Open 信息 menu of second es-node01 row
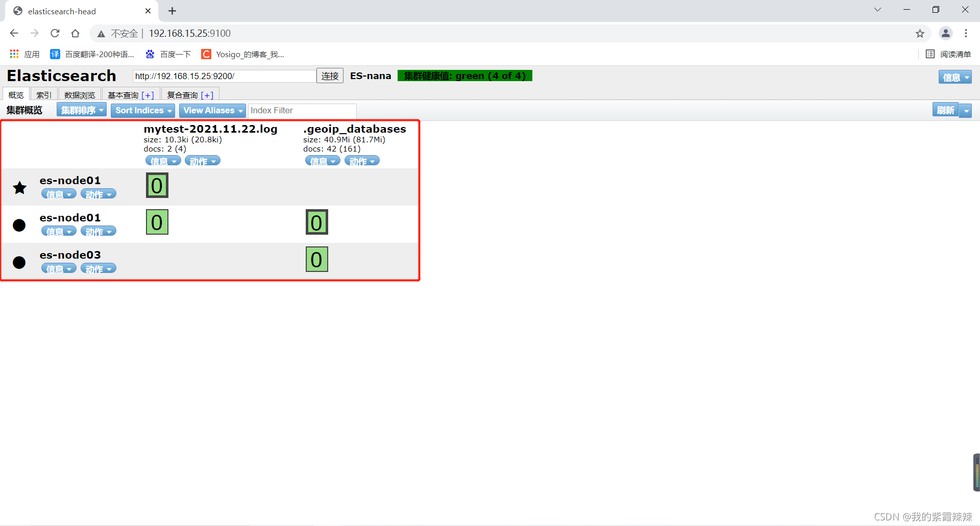This screenshot has height=526, width=980. click(x=59, y=231)
